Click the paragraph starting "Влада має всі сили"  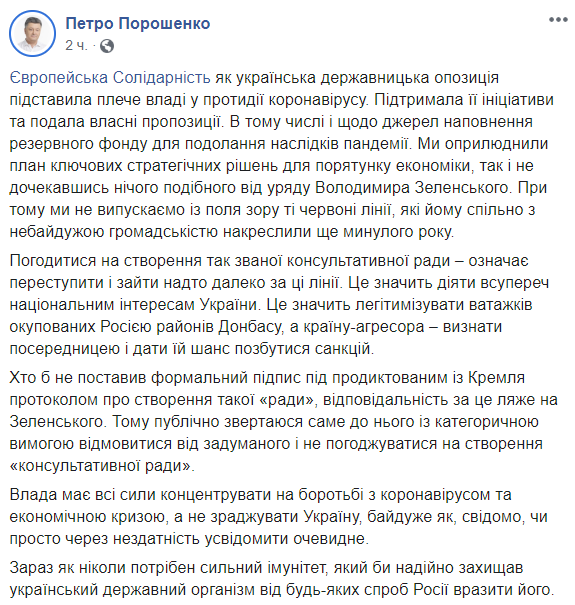(279, 517)
